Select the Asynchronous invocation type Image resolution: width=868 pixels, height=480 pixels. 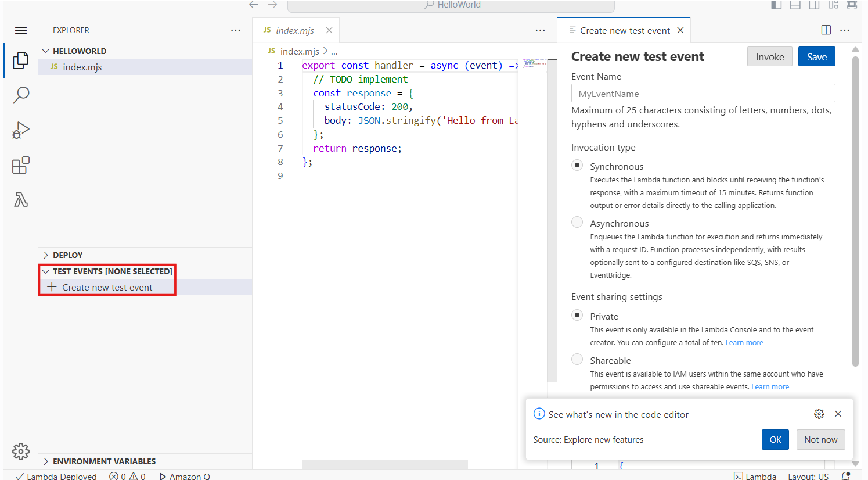click(x=577, y=223)
